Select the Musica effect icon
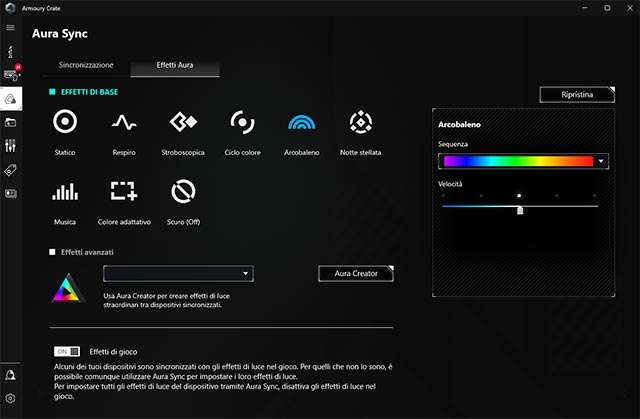The image size is (640, 419). tap(65, 192)
